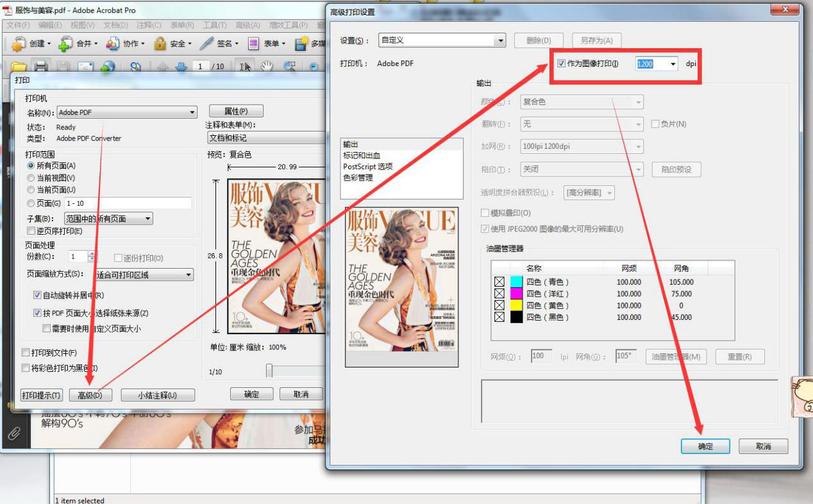This screenshot has height=504, width=813.
Task: Open the 工具(T) menu
Action: coord(215,25)
